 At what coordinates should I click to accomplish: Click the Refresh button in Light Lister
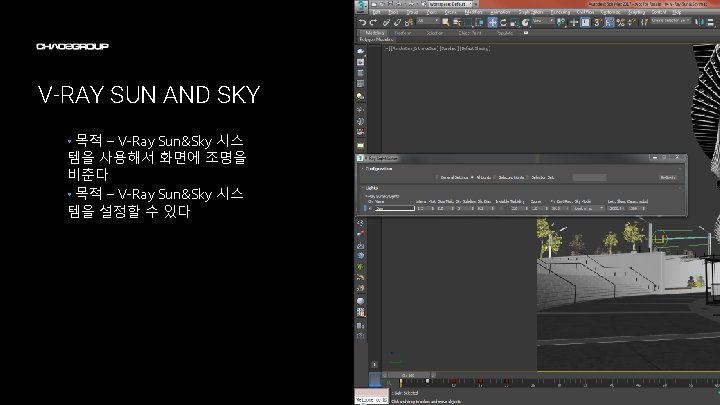click(667, 177)
